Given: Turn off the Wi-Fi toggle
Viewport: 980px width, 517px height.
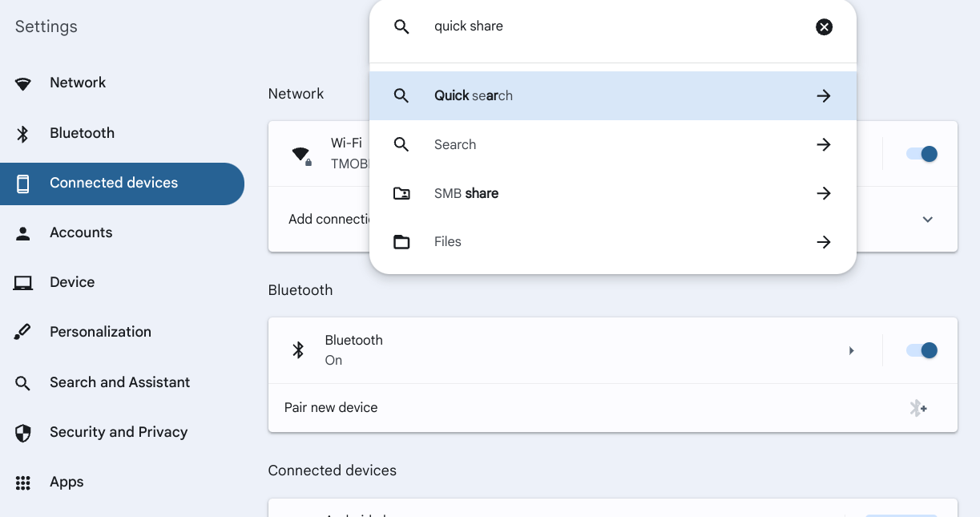Looking at the screenshot, I should [922, 154].
